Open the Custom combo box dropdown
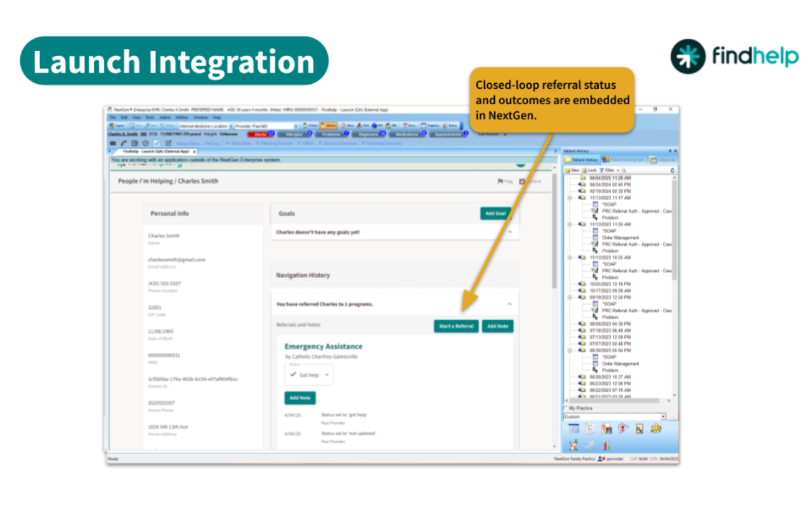This screenshot has width=812, height=508. click(663, 417)
